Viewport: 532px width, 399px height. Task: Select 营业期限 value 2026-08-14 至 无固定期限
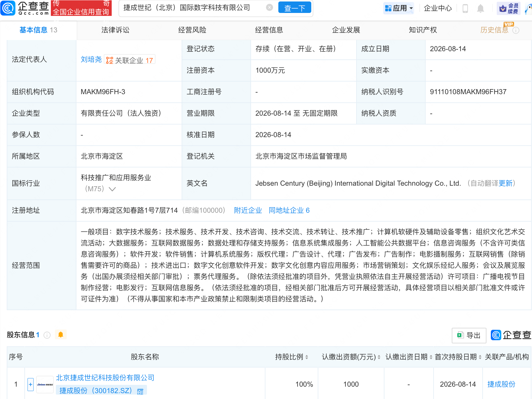[x=297, y=113]
